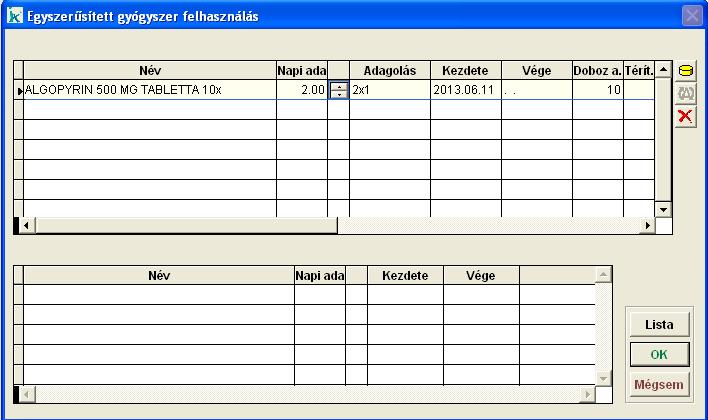The height and width of the screenshot is (420, 708).
Task: Click the Adagolás cell showing 2x1
Action: point(390,90)
